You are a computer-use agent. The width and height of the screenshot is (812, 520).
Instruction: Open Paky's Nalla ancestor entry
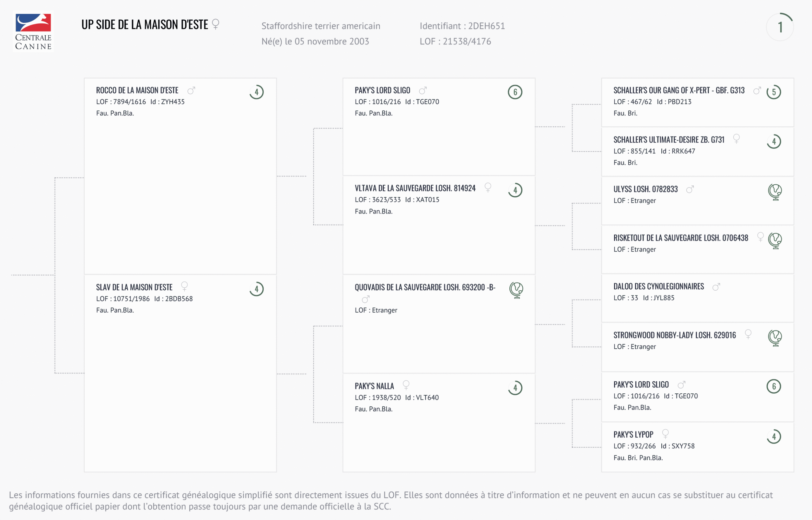click(x=374, y=386)
